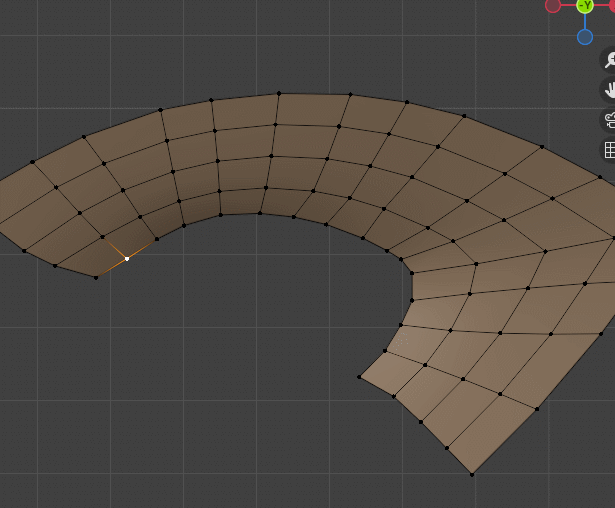
Task: Click the blue Z axis gizmo circle
Action: click(585, 37)
